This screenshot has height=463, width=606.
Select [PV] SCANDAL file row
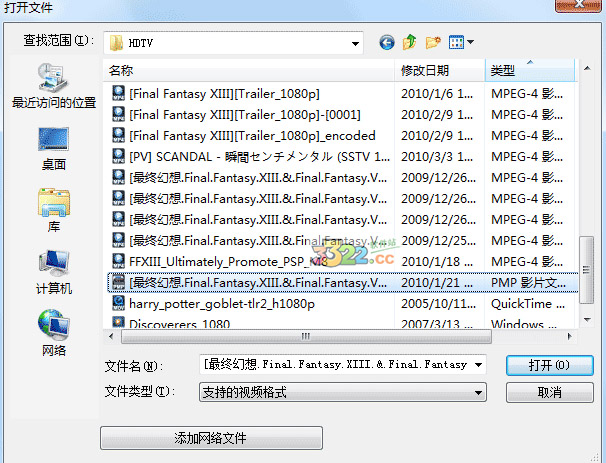pyautogui.click(x=340, y=157)
